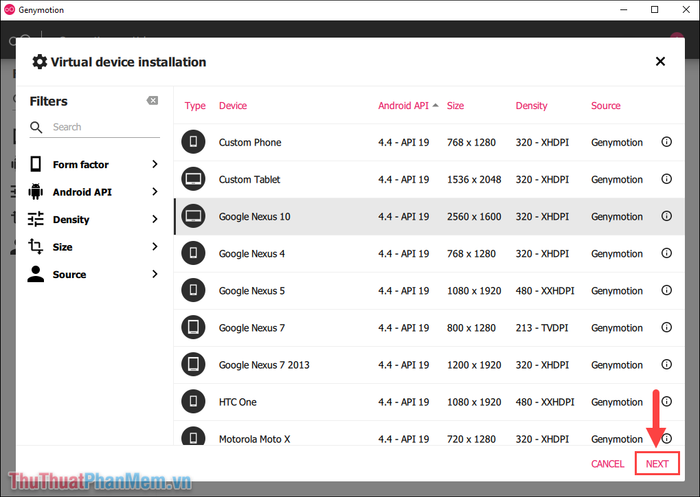
Task: Click the Android robot icon
Action: coord(36,192)
